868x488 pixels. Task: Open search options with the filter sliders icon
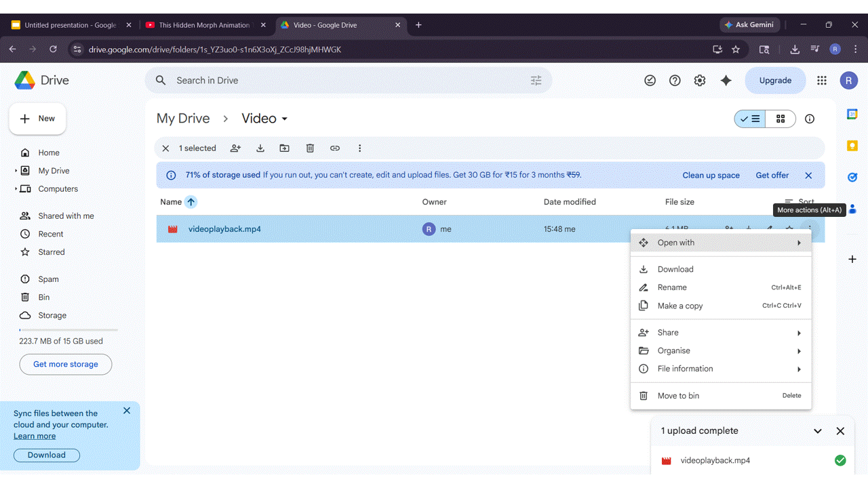(536, 80)
